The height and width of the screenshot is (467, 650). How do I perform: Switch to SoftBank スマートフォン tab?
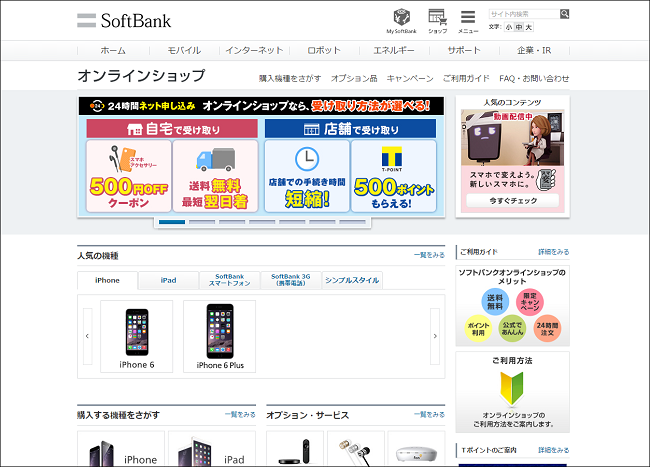[x=230, y=281]
